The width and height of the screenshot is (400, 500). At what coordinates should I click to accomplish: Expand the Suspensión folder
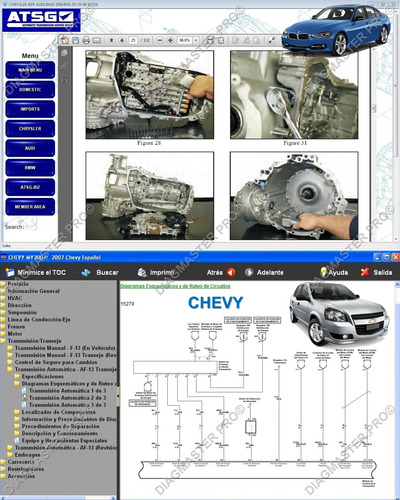[x=19, y=312]
